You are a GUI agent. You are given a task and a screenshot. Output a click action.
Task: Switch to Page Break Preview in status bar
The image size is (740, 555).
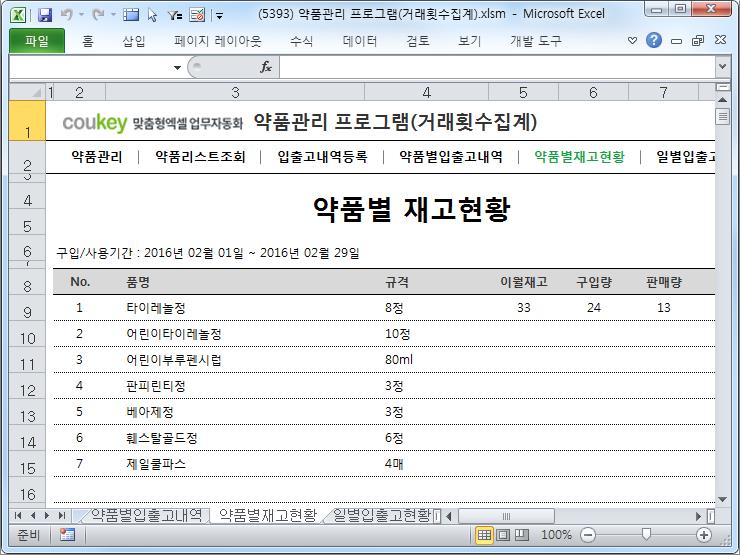pos(521,535)
